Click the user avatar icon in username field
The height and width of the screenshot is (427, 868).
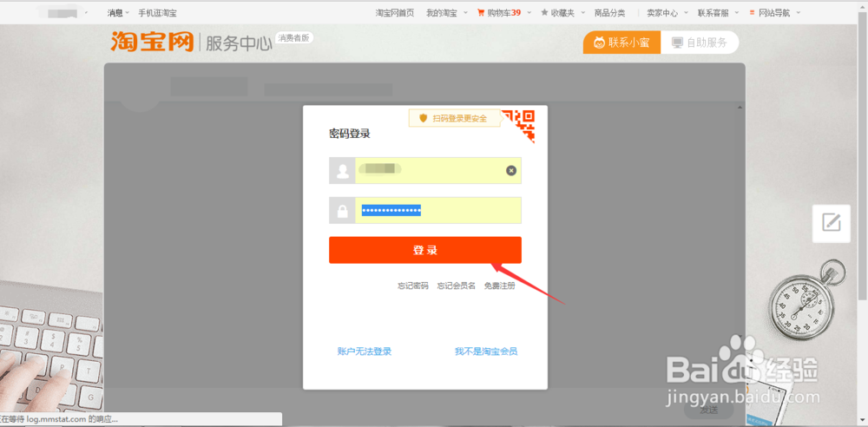pyautogui.click(x=342, y=171)
